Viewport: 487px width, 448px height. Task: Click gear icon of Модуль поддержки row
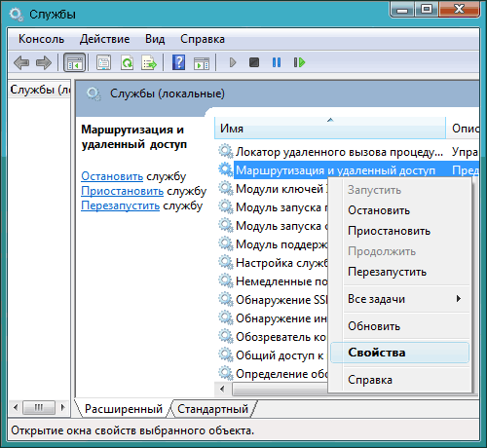point(226,243)
